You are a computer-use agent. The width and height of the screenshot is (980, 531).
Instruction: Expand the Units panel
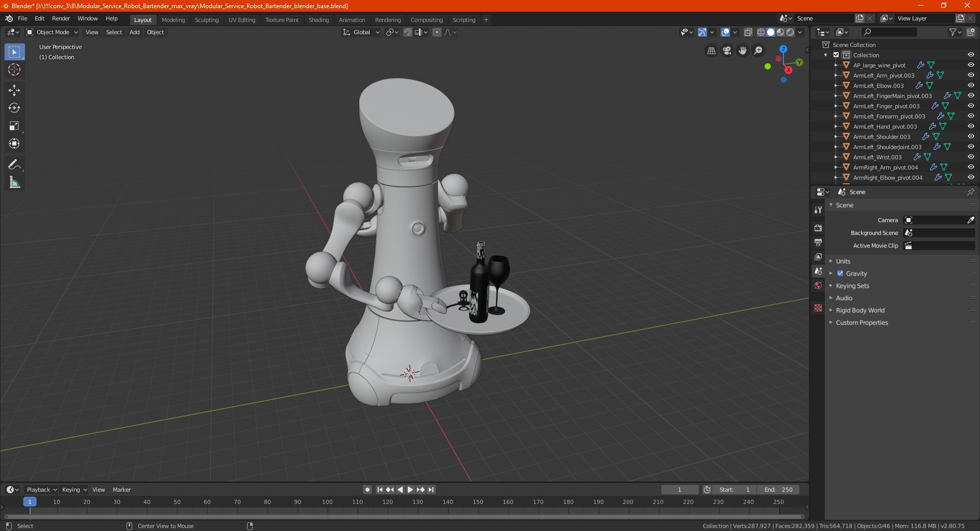[843, 261]
